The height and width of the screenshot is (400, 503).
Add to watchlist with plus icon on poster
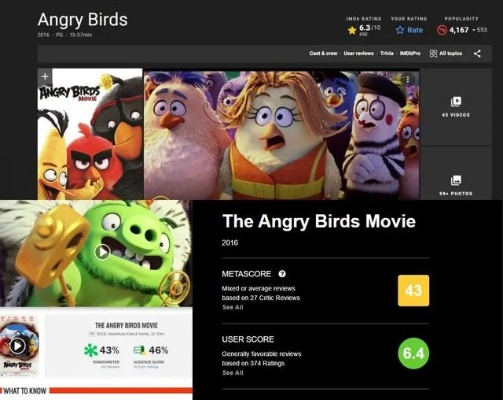45,76
